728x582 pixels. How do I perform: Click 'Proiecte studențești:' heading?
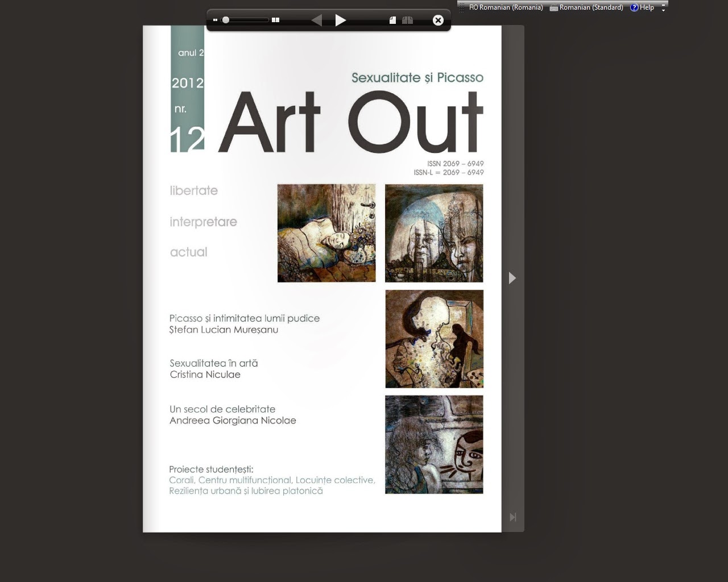click(211, 469)
